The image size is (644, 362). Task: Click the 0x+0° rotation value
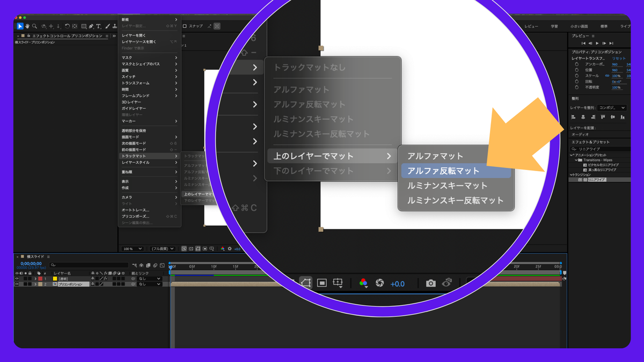coord(617,82)
